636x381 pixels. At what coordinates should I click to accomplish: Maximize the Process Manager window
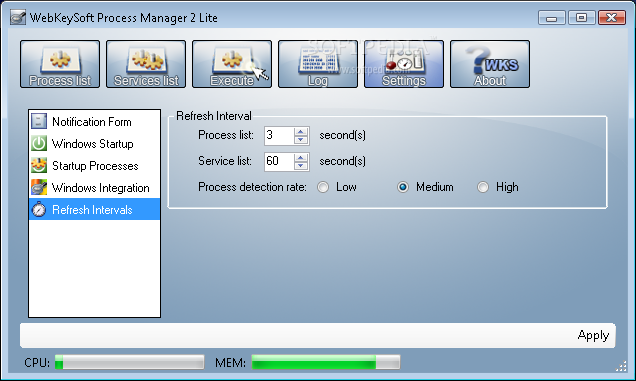(581, 18)
